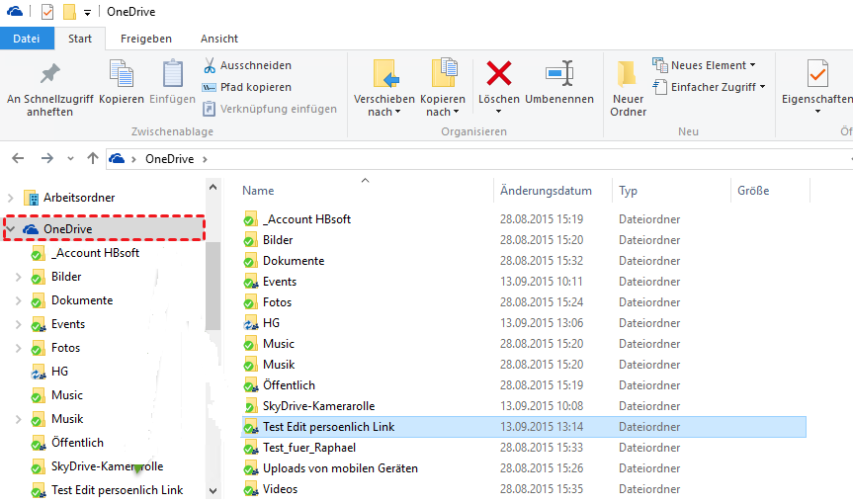The image size is (853, 504).
Task: Expand the Events node in navigation tree
Action: click(x=18, y=324)
